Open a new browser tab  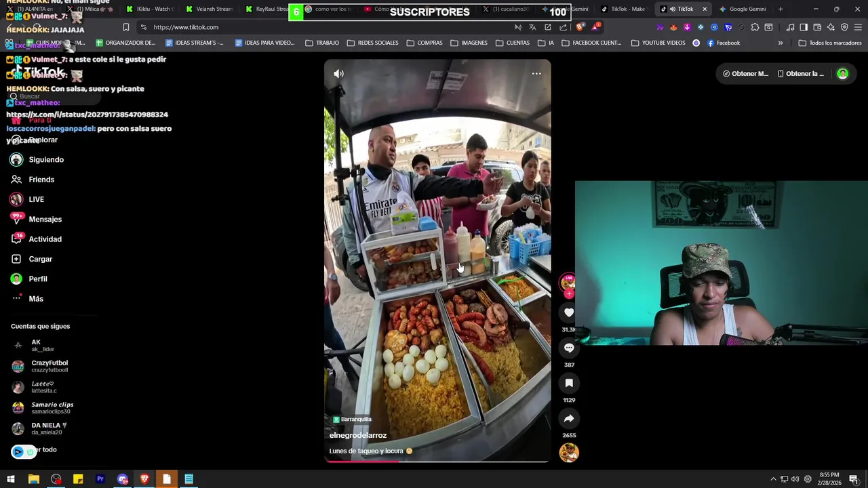click(x=781, y=9)
